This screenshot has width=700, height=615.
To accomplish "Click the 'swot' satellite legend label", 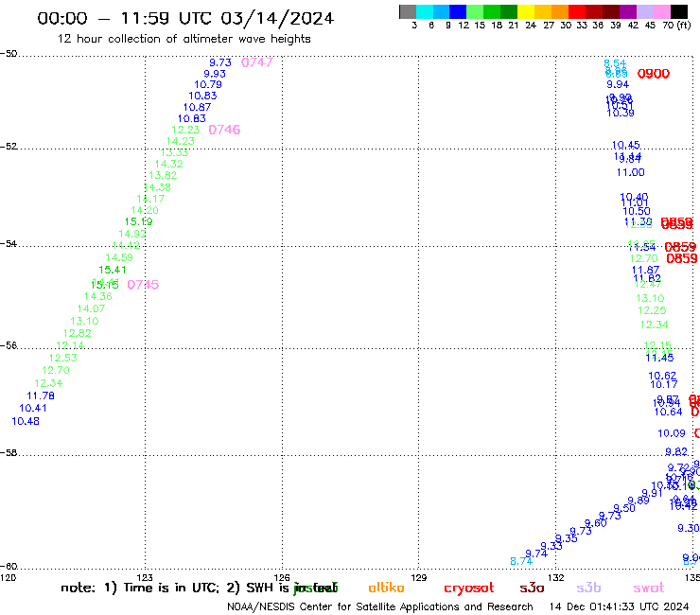I will tap(649, 588).
